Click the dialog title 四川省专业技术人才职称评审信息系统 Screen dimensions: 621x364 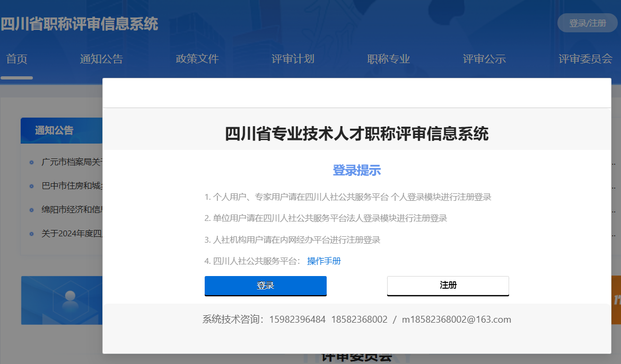[357, 134]
